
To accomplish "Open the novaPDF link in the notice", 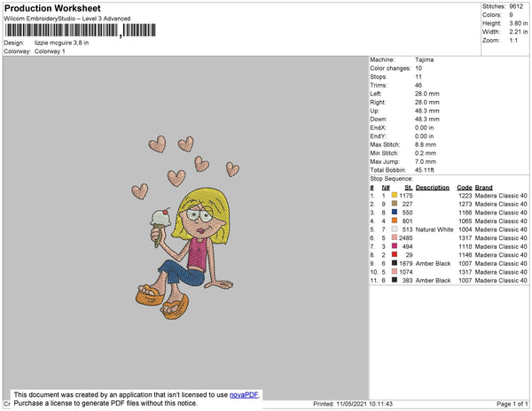I will tap(244, 395).
